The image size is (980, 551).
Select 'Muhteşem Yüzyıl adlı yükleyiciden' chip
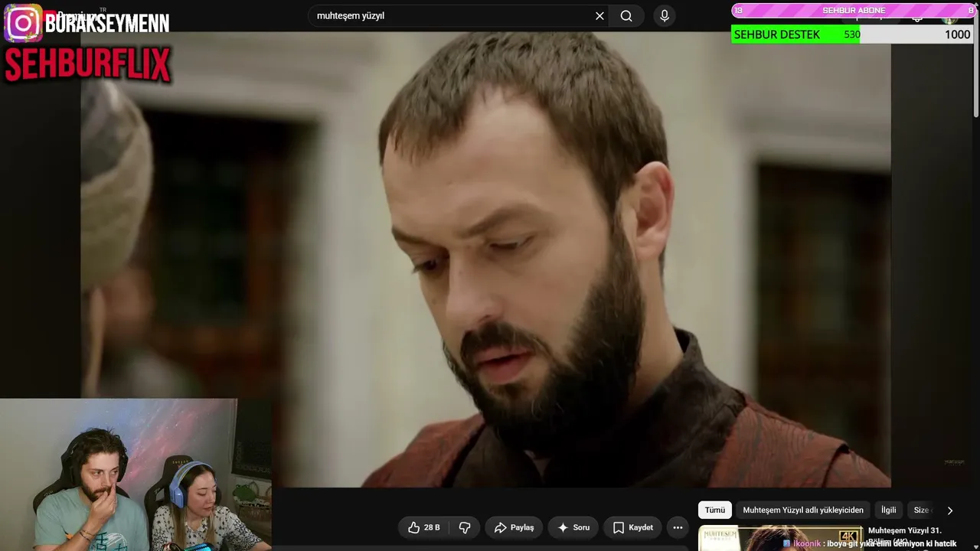click(x=803, y=510)
